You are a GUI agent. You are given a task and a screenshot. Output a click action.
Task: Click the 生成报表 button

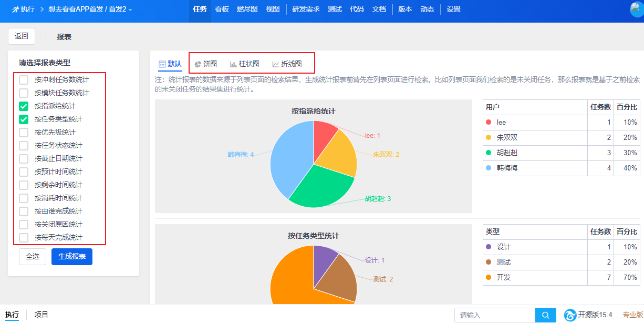tap(72, 257)
